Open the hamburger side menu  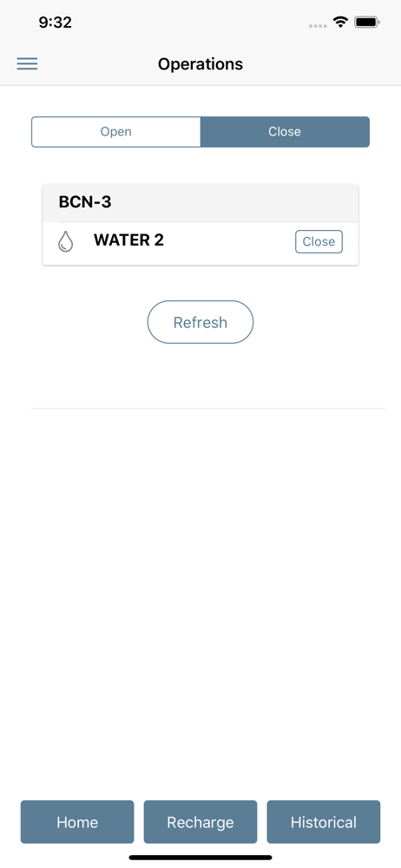27,63
